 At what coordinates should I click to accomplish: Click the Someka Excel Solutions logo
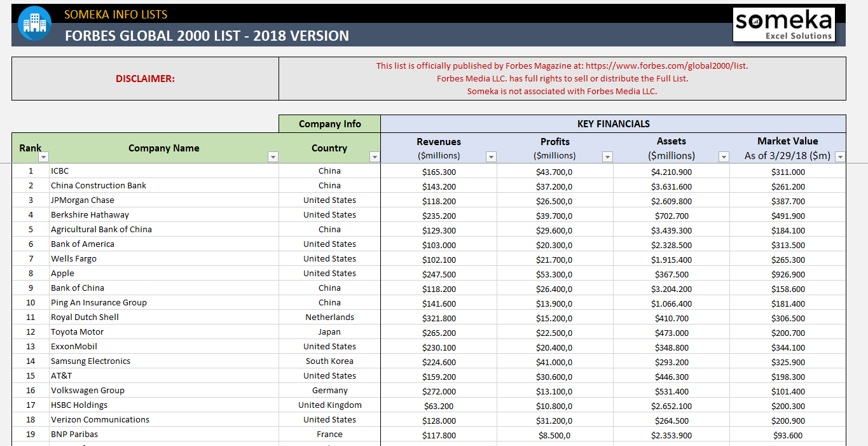[x=783, y=25]
